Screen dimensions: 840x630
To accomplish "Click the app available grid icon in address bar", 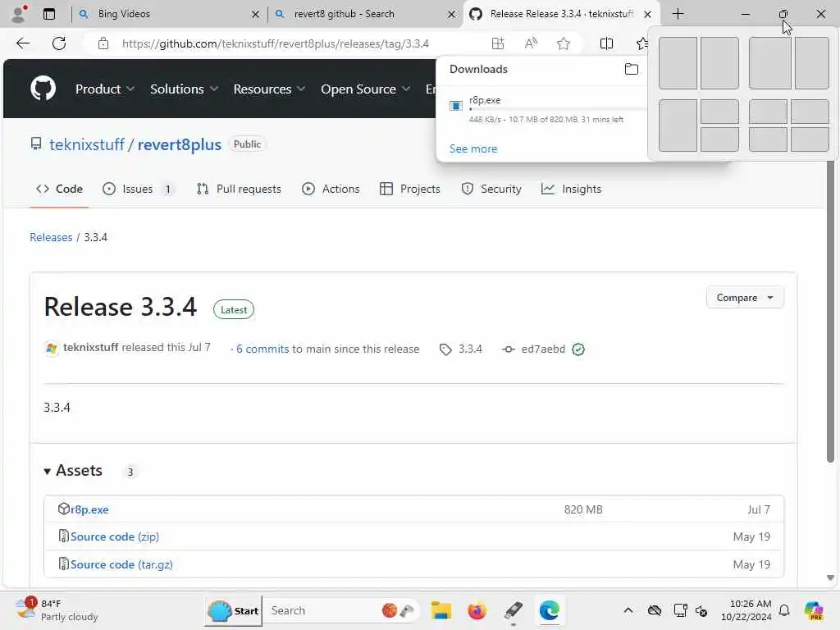I will click(x=498, y=43).
